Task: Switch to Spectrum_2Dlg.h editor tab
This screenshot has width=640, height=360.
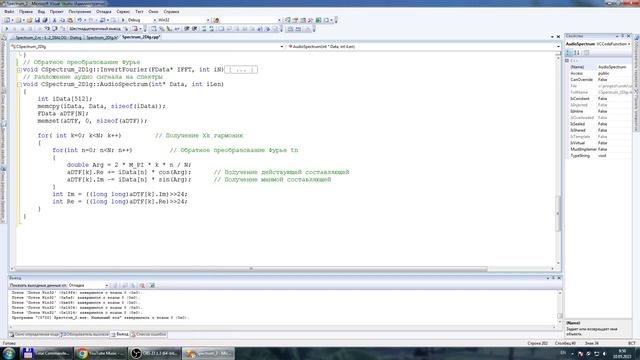Action: click(102, 37)
